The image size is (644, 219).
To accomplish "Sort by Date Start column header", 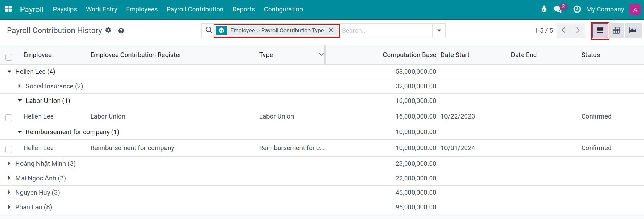I will pyautogui.click(x=455, y=55).
